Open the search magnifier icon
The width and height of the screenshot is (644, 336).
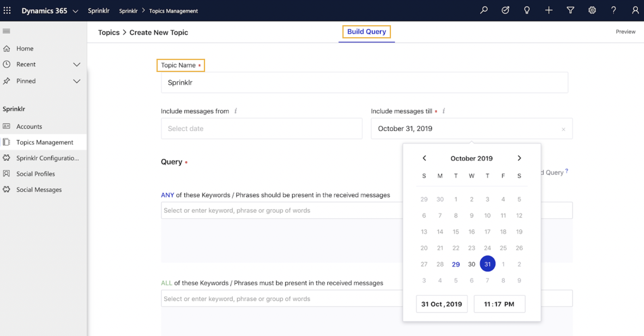point(484,10)
